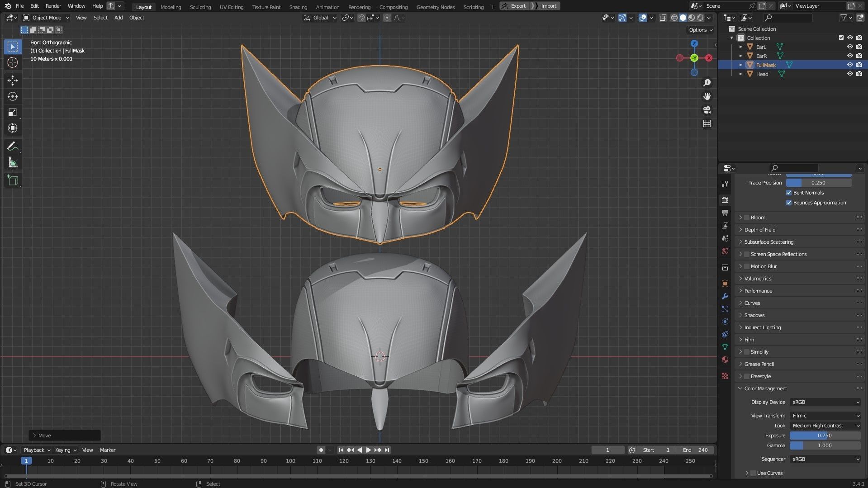
Task: Open the viewport Add menu
Action: (x=118, y=18)
